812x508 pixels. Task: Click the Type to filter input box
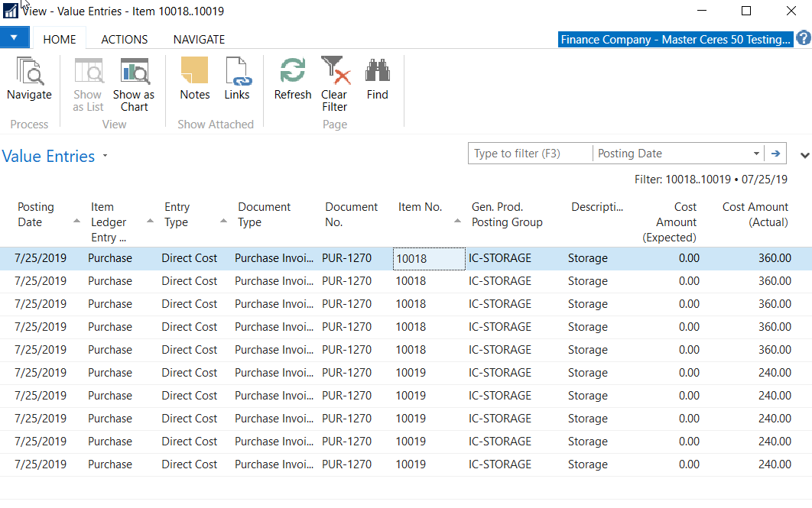tap(530, 154)
